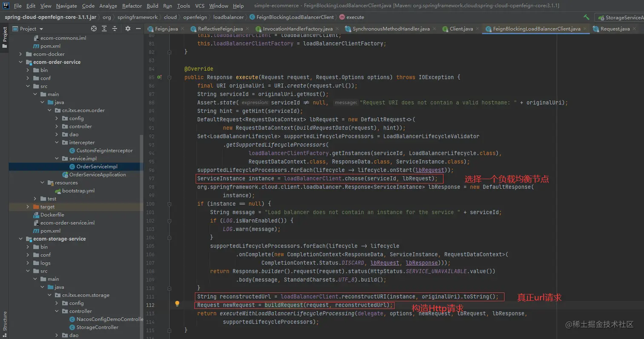Click the Expand All icon in Project panel

[x=105, y=29]
